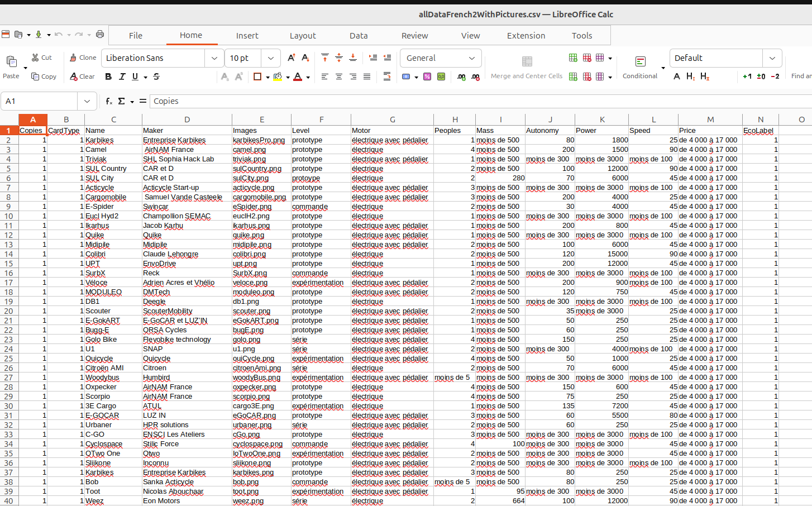Screen dimensions: 812x506
Task: Activate Clone formatting paintbrush
Action: point(83,58)
